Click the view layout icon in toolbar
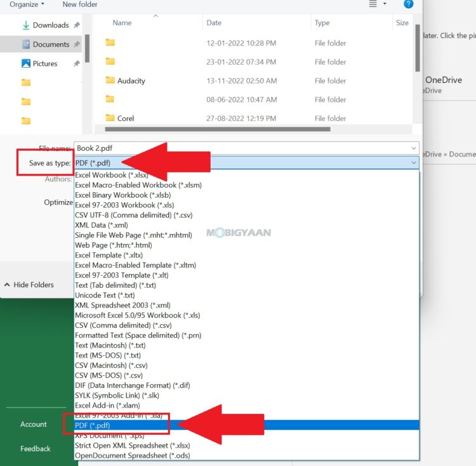Screen dimensions: 476x466 373,4
